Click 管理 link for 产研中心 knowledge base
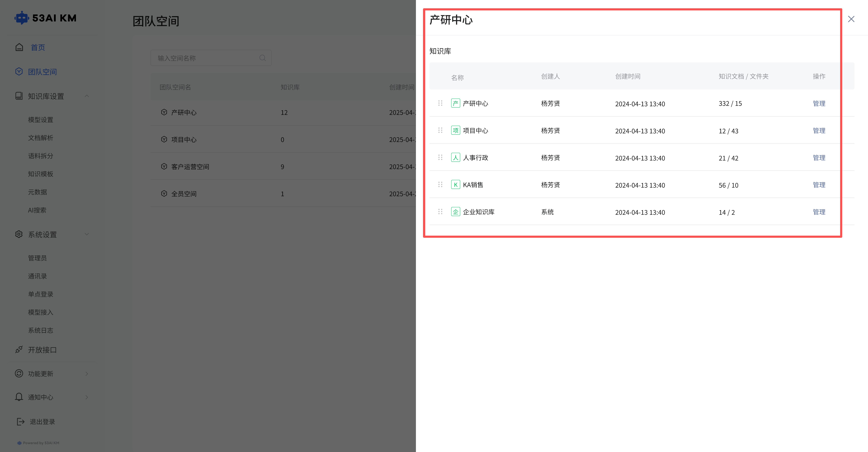868x452 pixels. coord(819,103)
